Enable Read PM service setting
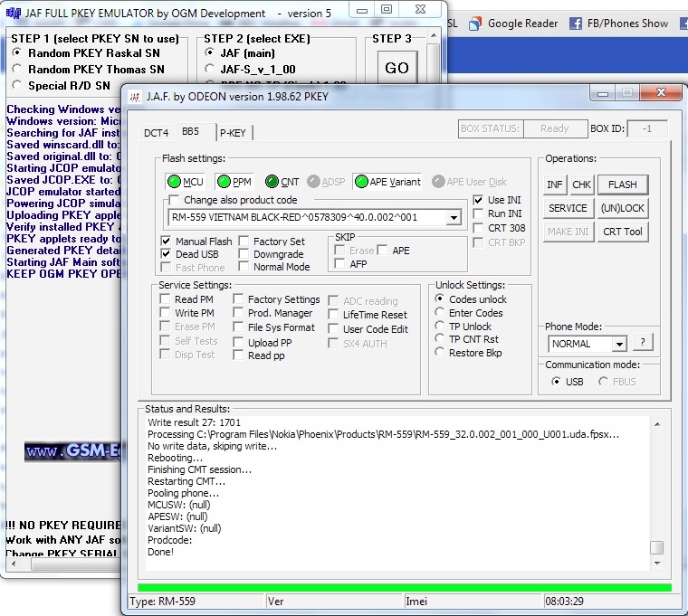Image resolution: width=688 pixels, height=616 pixels. click(165, 299)
